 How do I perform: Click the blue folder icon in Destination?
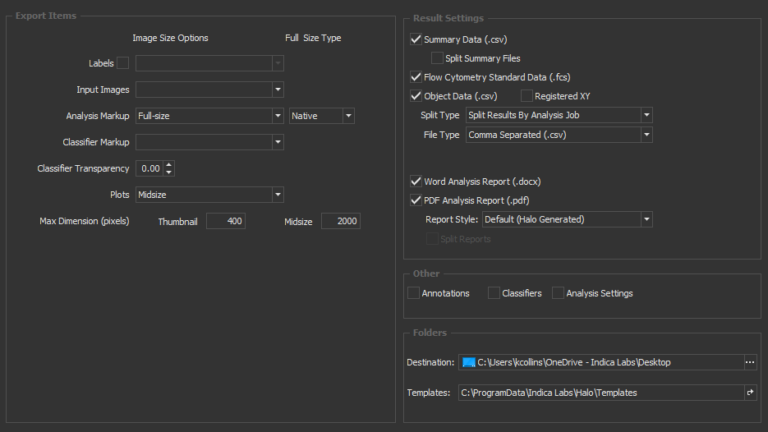[468, 362]
